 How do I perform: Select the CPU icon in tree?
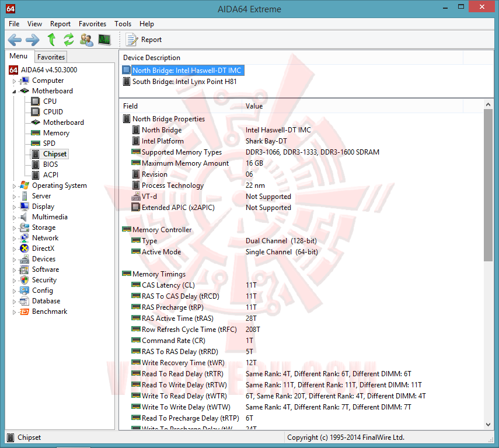(36, 101)
